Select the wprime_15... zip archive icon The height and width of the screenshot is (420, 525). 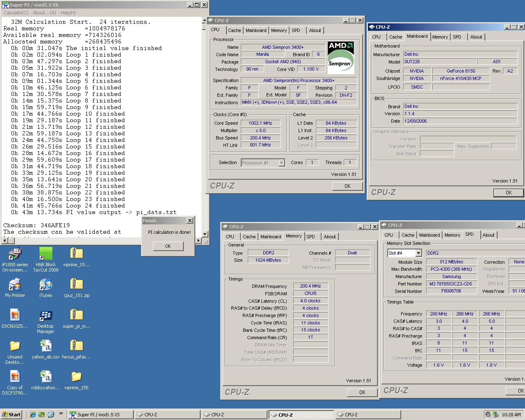click(x=76, y=254)
